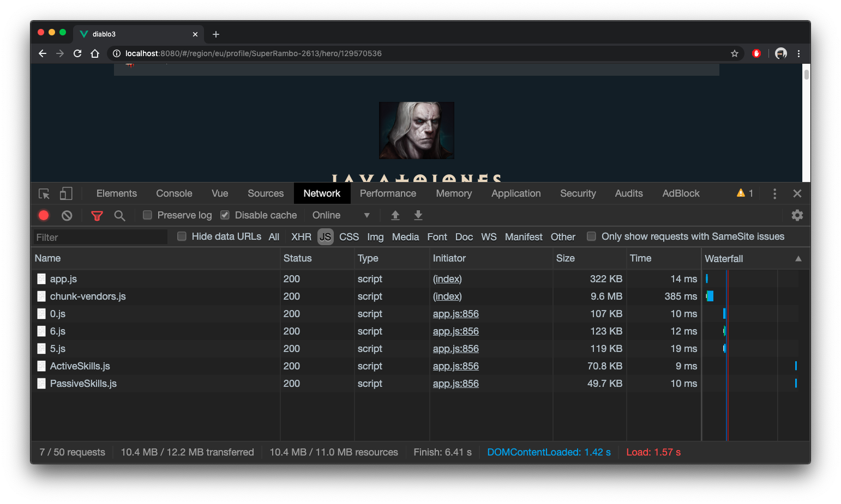Open network search magnifier

pyautogui.click(x=119, y=216)
